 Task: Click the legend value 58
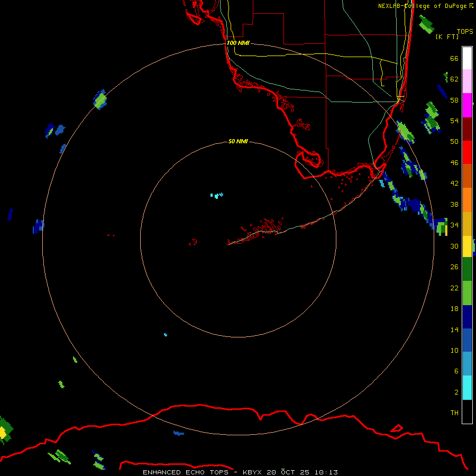point(454,100)
